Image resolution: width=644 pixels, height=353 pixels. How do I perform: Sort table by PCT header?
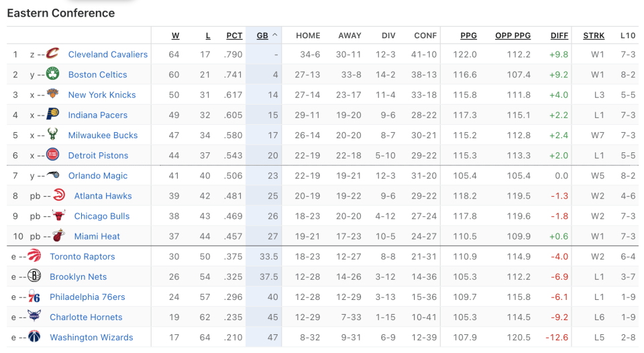click(x=234, y=36)
